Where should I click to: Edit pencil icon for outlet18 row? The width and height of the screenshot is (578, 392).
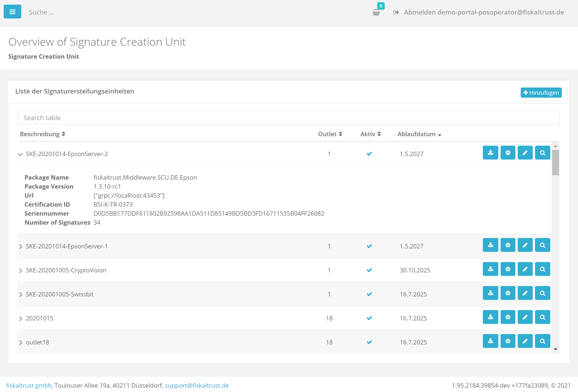(525, 341)
